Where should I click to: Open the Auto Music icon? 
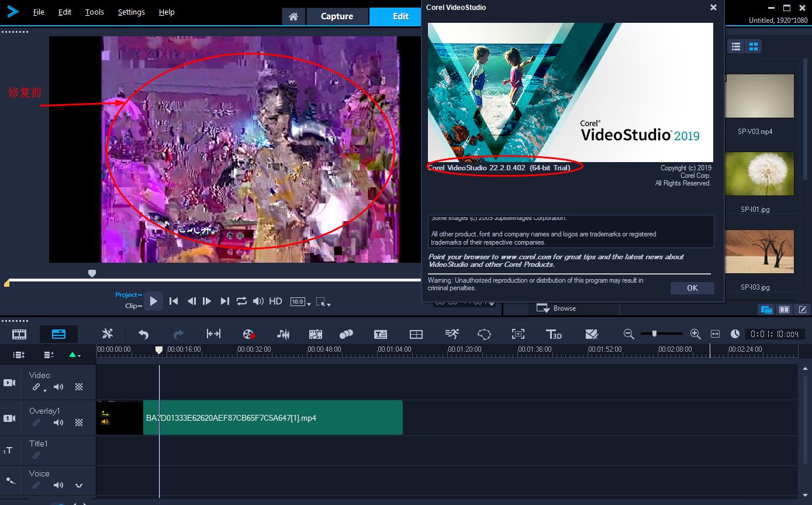tap(316, 334)
